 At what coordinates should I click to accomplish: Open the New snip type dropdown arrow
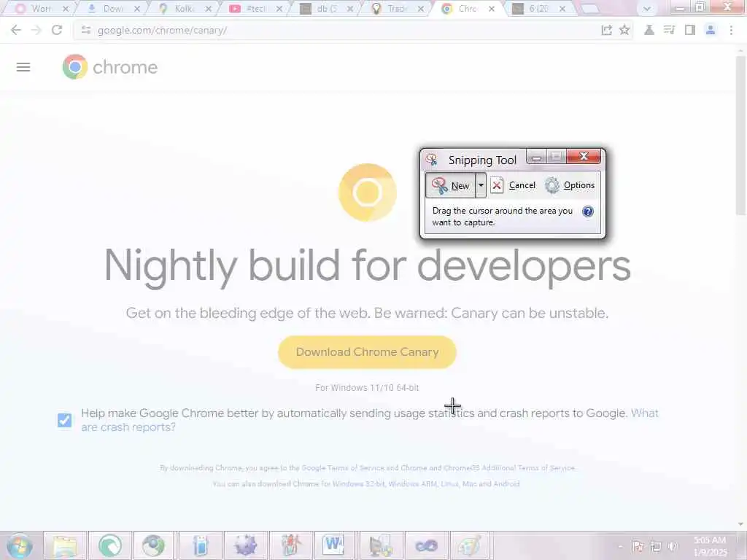481,185
